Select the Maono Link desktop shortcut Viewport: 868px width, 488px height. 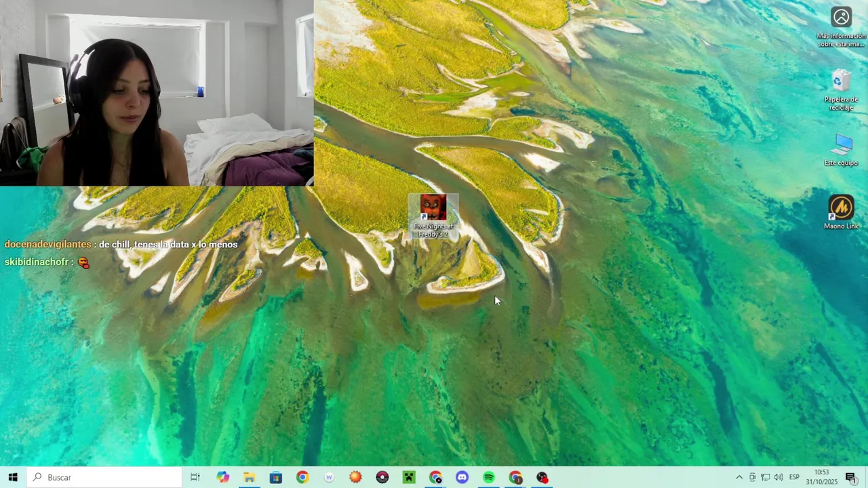click(x=841, y=213)
